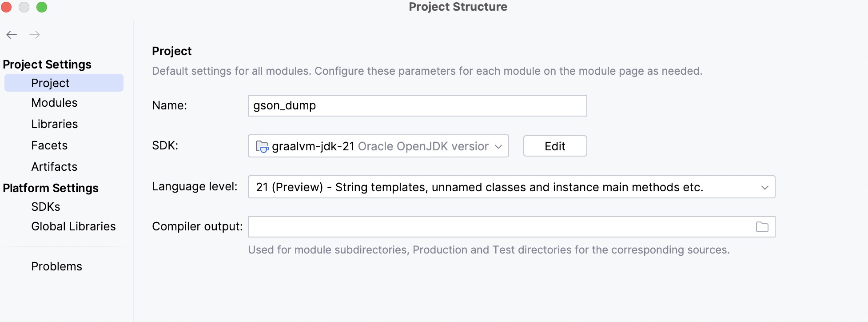Click the red close window button
The width and height of the screenshot is (868, 322).
coord(6,7)
